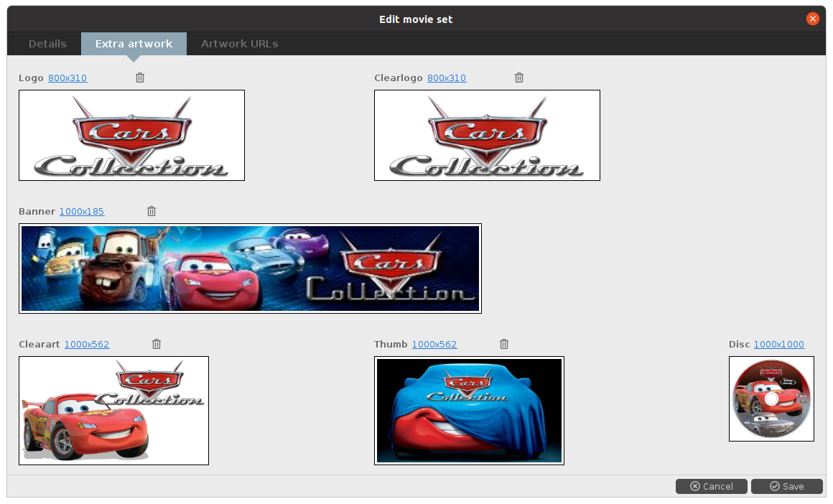Click the Clearart 1000x562 size link
833x504 pixels.
[87, 345]
